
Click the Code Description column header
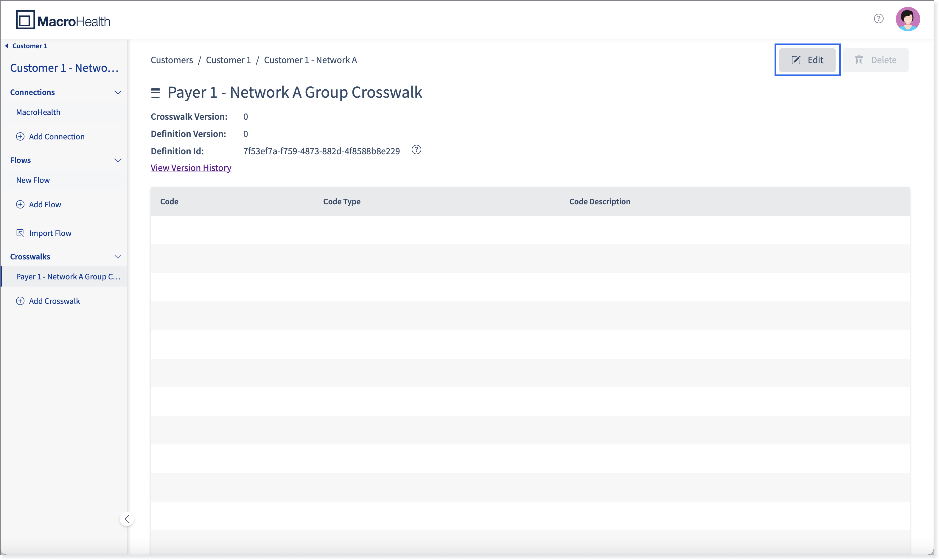pyautogui.click(x=600, y=201)
